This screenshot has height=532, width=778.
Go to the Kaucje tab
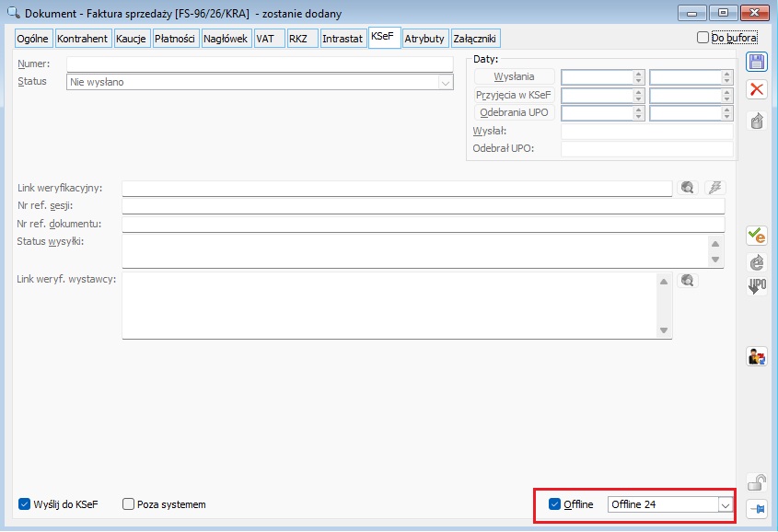click(132, 39)
